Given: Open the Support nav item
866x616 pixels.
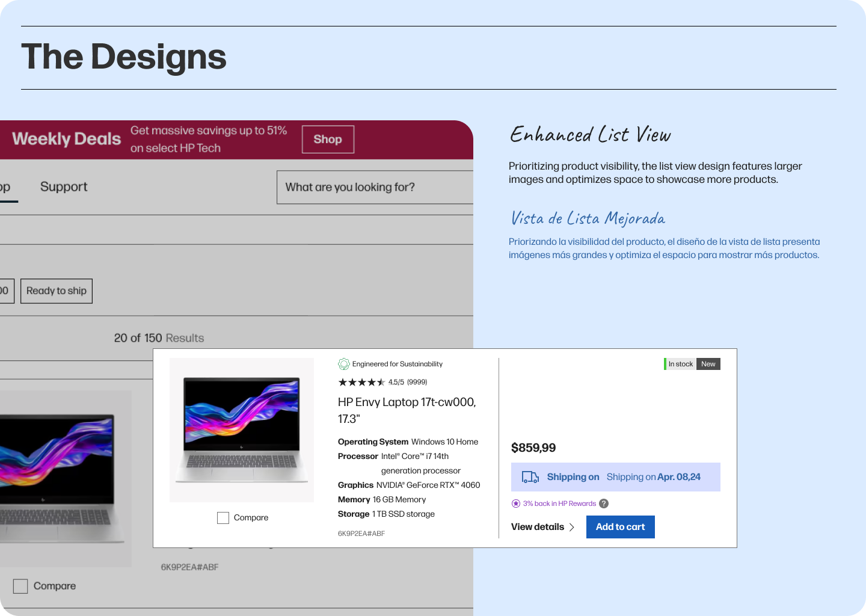Looking at the screenshot, I should (x=64, y=187).
